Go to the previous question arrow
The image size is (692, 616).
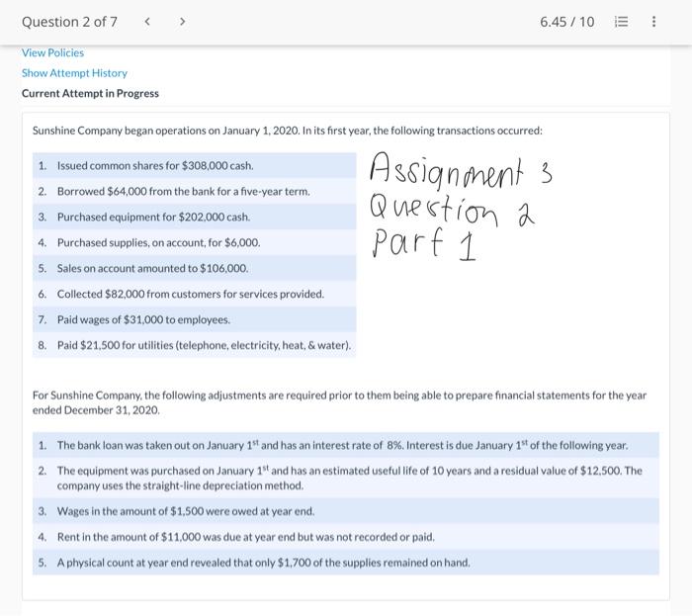pos(147,21)
